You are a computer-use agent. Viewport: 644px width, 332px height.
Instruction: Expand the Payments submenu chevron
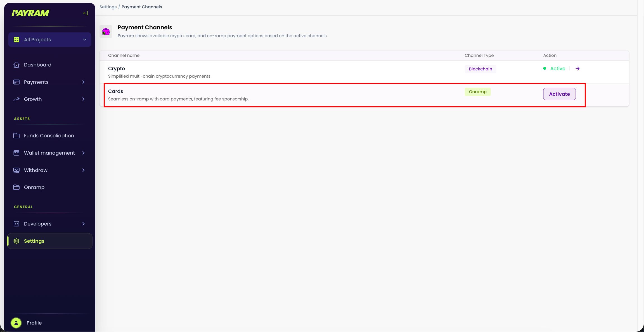tap(84, 82)
